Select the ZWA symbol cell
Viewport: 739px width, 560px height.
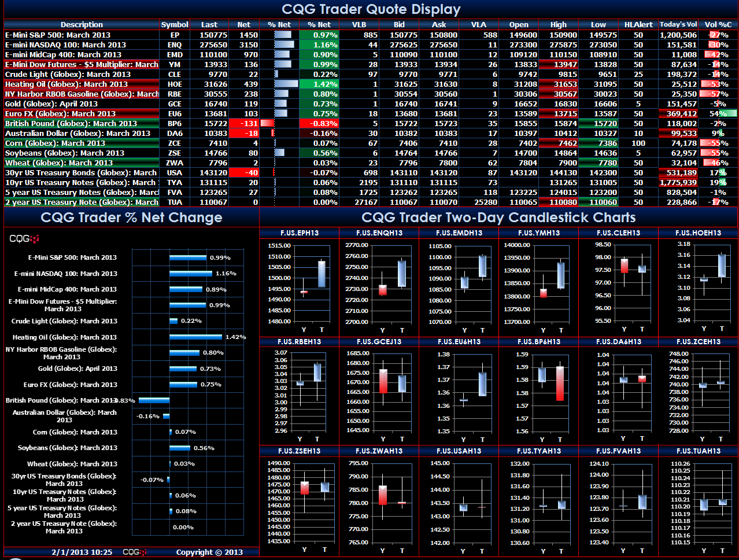point(175,163)
